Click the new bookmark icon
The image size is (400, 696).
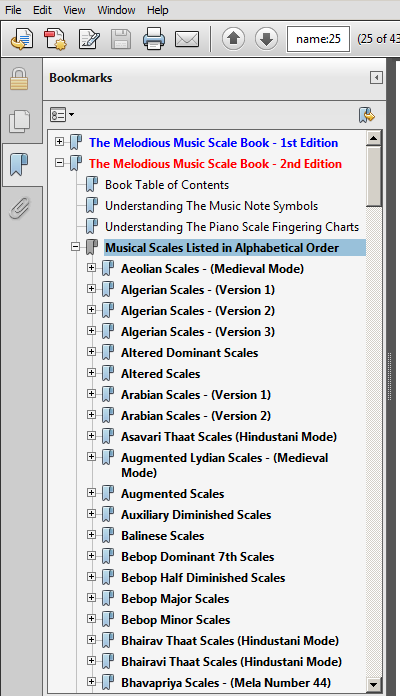coord(367,115)
